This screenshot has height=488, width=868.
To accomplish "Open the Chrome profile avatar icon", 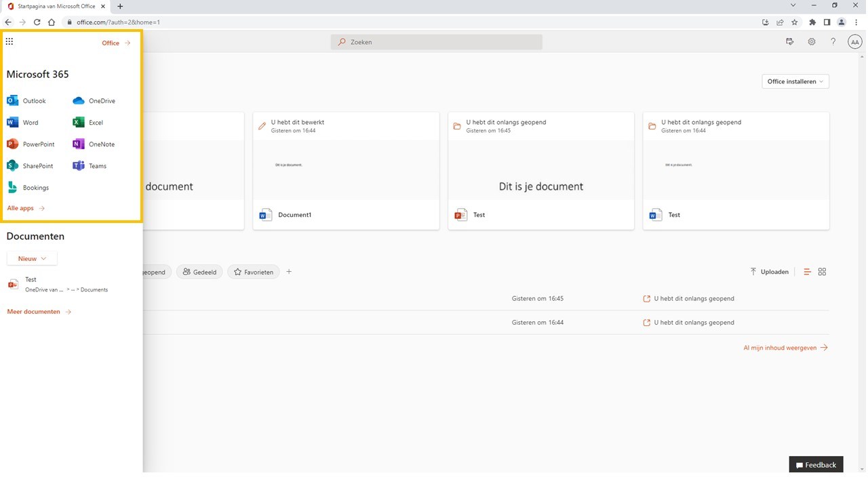I will (x=842, y=22).
